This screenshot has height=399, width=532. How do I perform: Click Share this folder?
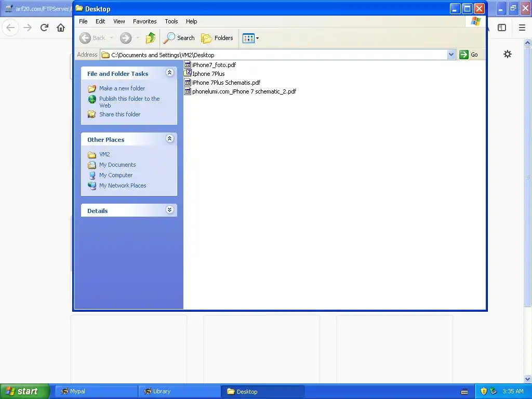point(120,114)
